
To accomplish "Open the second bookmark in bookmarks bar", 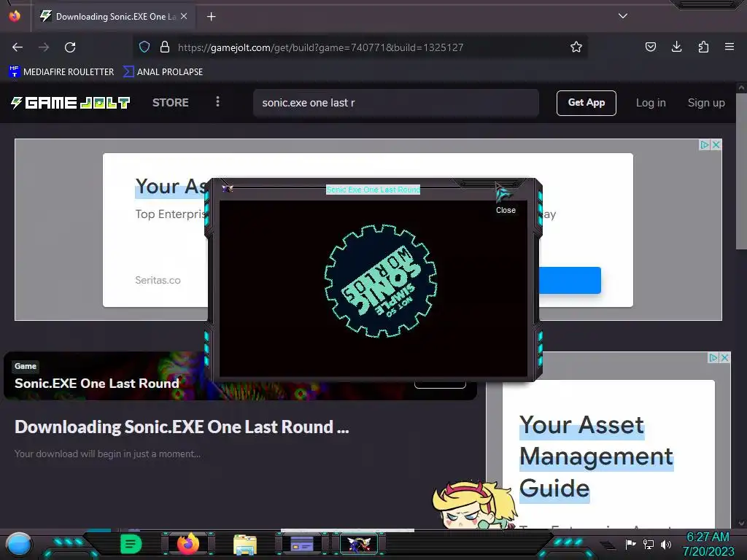I will click(x=163, y=72).
